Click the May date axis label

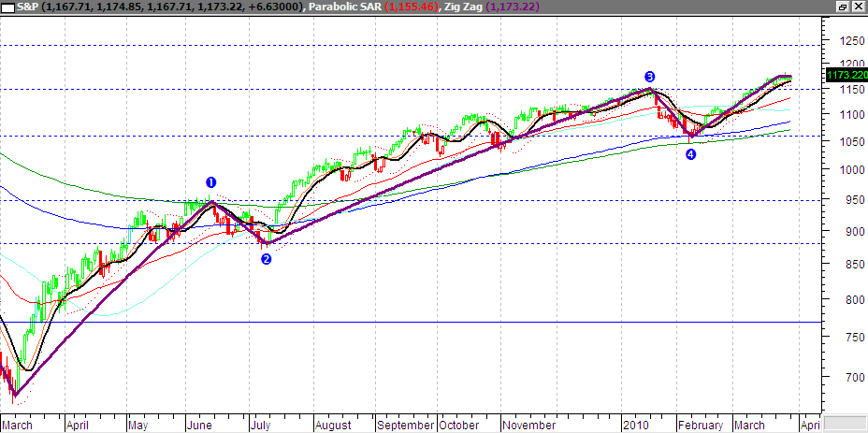point(138,426)
